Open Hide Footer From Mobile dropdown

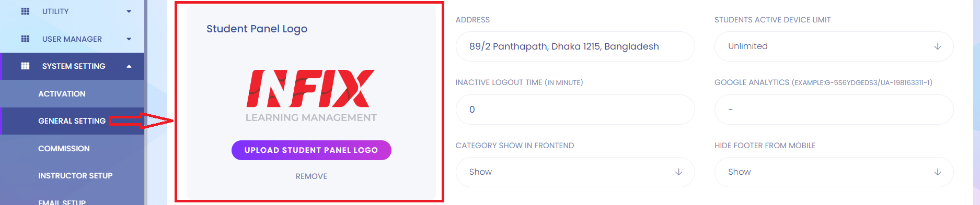coord(834,172)
